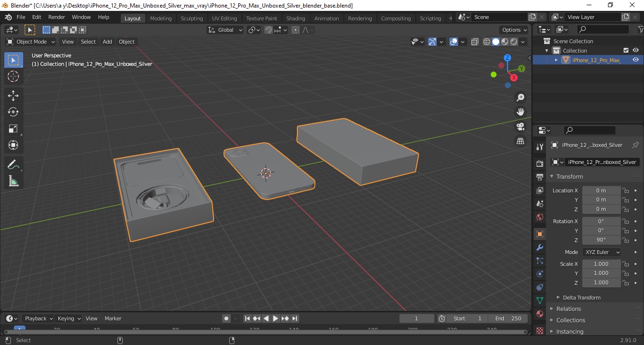Play animation forward

[276, 318]
